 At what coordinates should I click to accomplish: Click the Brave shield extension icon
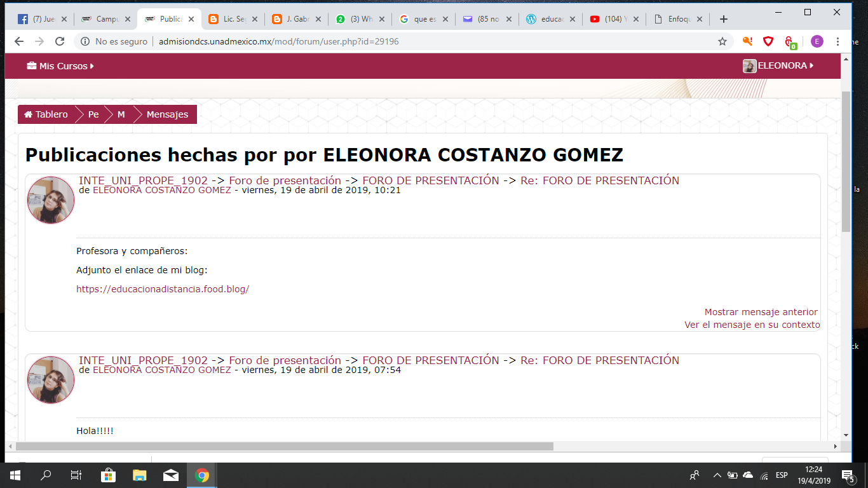[x=768, y=41]
